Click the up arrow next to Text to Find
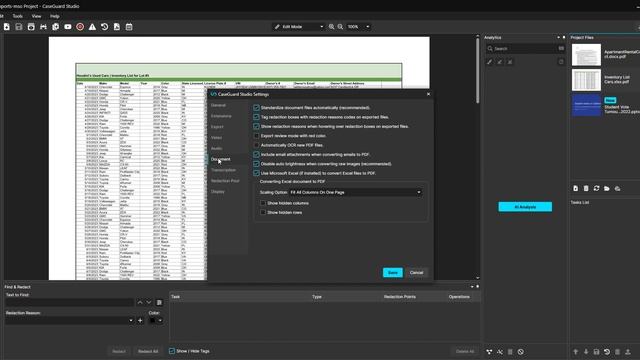Viewport: 640px width, 360px height. point(140,302)
